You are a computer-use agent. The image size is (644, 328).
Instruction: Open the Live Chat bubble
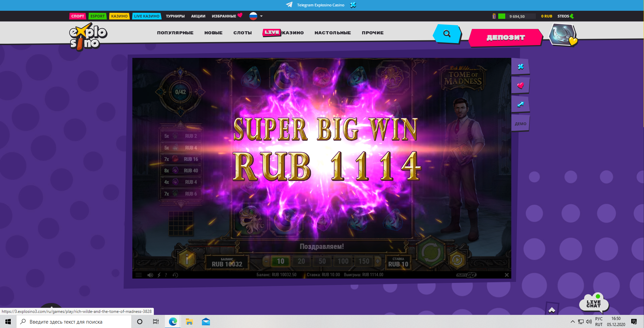(594, 303)
